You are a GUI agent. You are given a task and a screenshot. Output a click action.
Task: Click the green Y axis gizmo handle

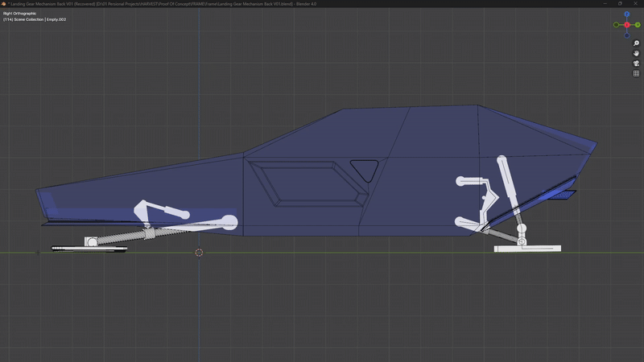(x=638, y=25)
